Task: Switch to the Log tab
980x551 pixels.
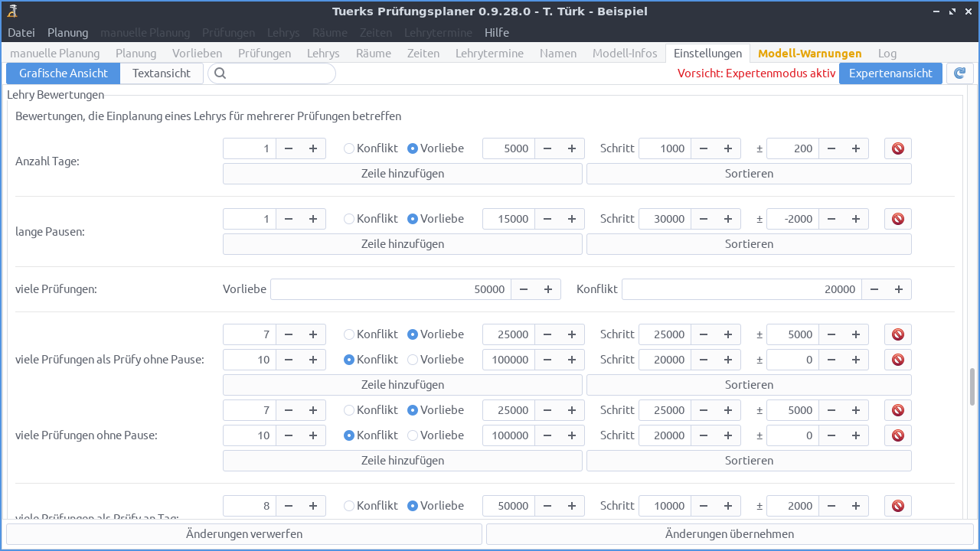Action: [887, 53]
